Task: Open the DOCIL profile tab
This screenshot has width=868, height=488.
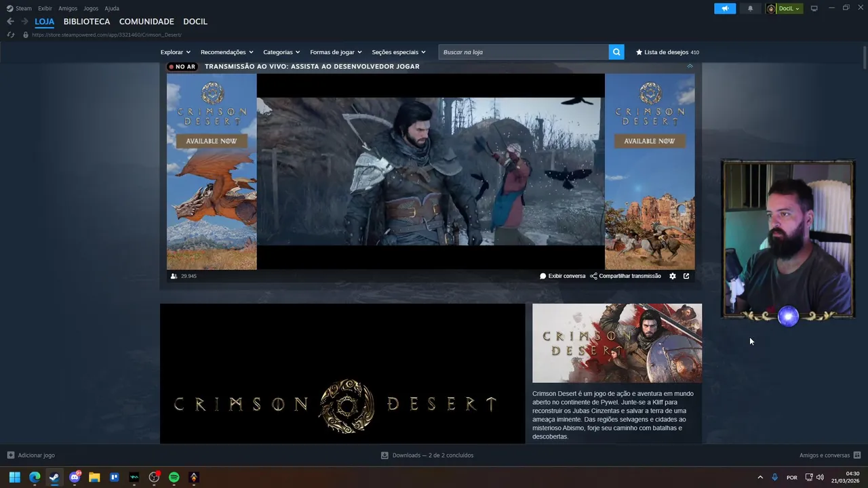Action: coord(195,22)
